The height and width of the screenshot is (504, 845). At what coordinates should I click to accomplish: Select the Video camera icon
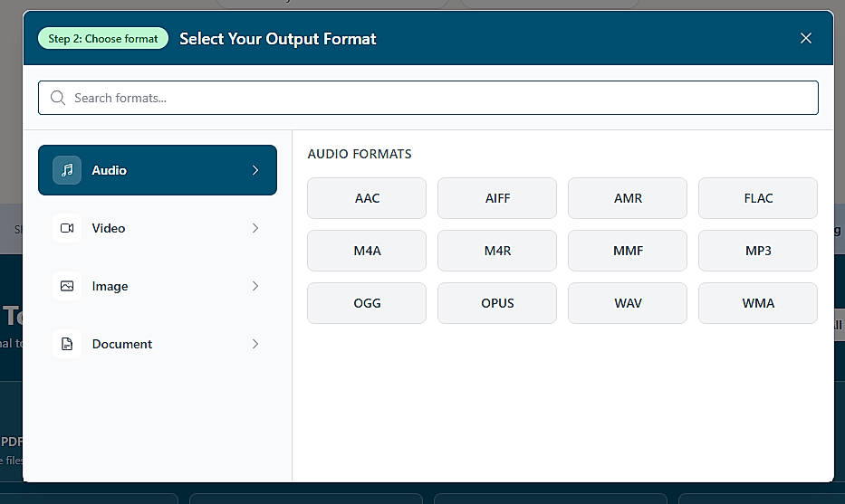click(67, 228)
